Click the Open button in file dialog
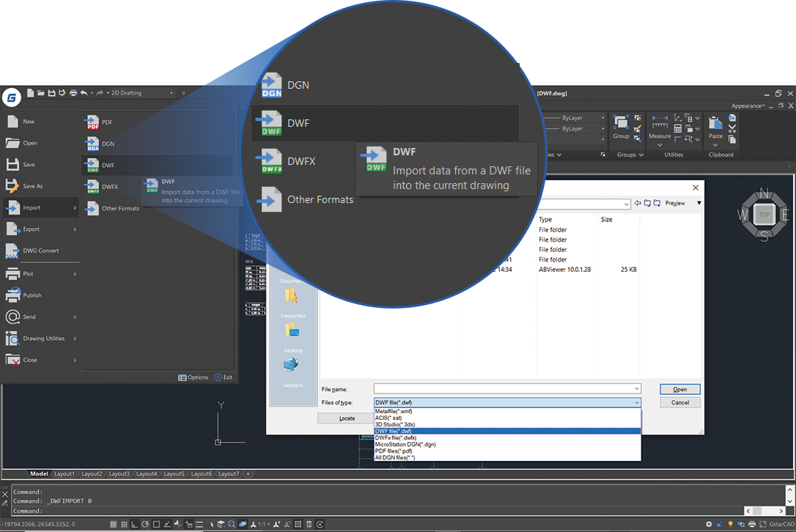Viewport: 796px width, 532px height. [x=679, y=389]
